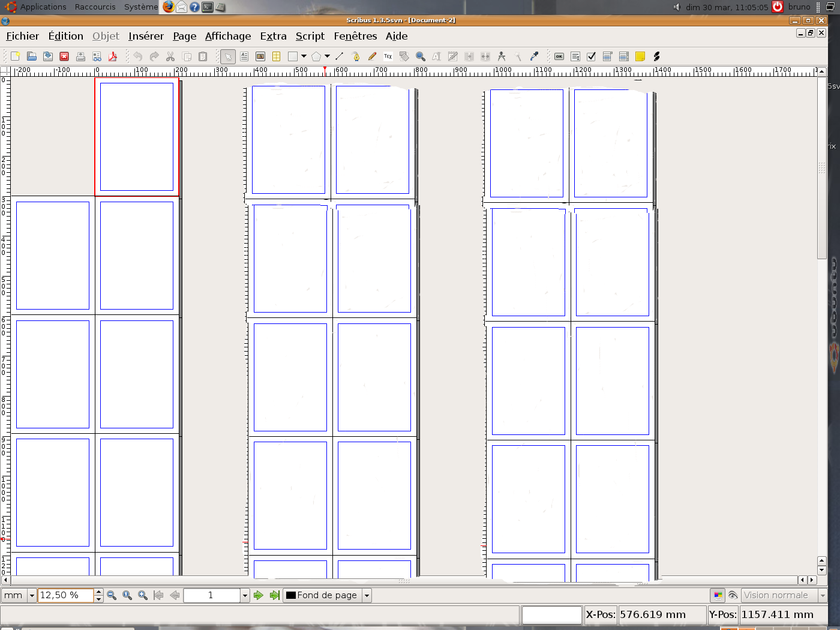Click the Preflight Verifier icon
This screenshot has width=840, height=630.
click(x=97, y=56)
